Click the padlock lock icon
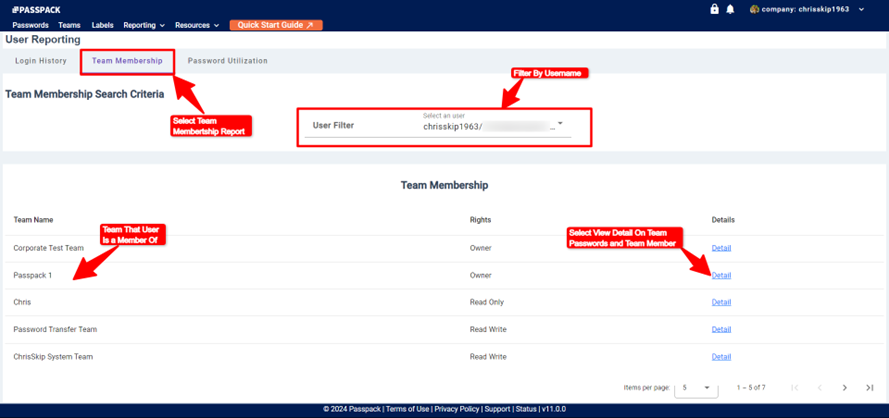This screenshot has width=889, height=418. [x=715, y=9]
